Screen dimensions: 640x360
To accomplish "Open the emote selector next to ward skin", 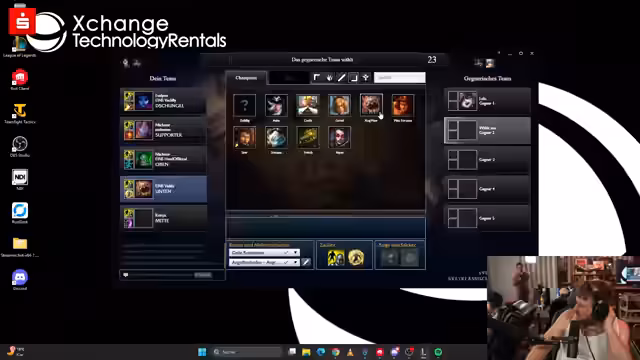I will tap(410, 258).
